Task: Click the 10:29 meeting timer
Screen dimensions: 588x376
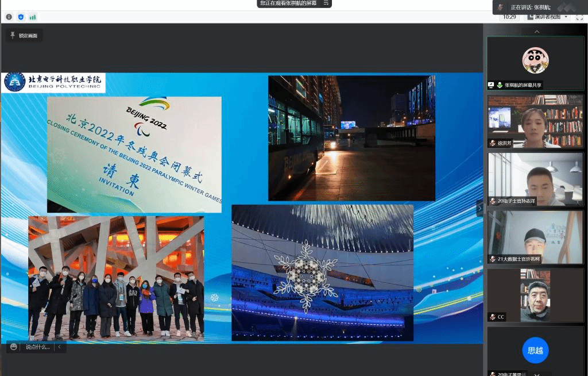Action: (x=509, y=17)
